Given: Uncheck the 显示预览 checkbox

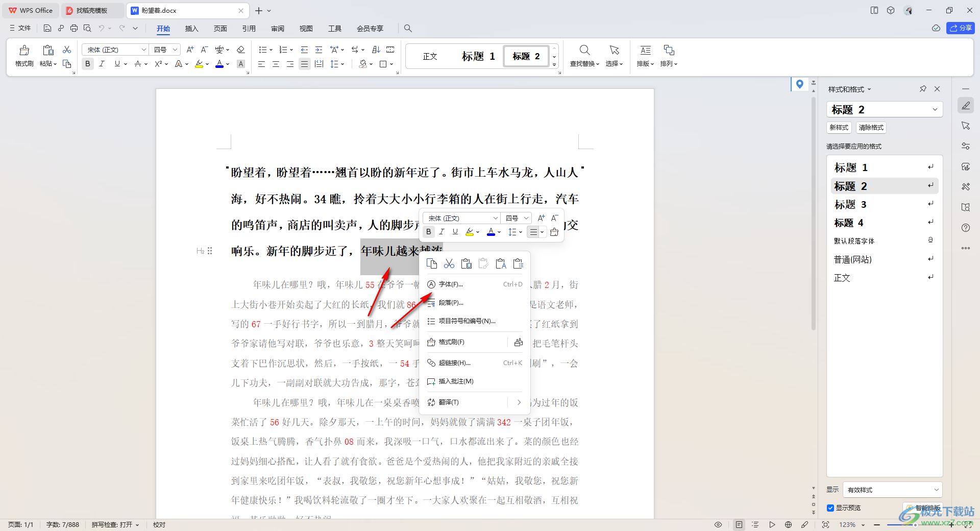Looking at the screenshot, I should pyautogui.click(x=830, y=508).
